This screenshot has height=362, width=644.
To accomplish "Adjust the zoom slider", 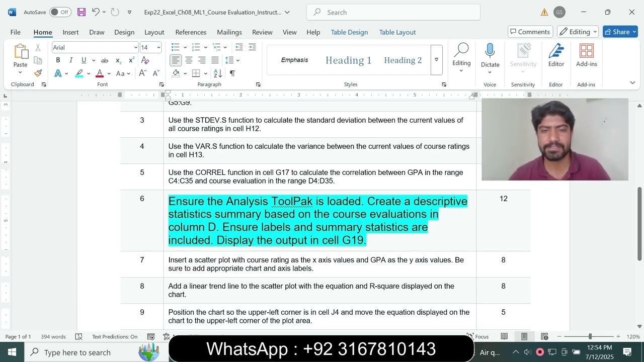I will 590,336.
